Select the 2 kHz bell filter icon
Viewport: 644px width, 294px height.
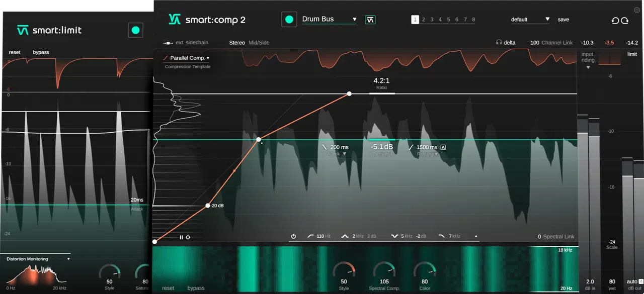click(x=345, y=236)
